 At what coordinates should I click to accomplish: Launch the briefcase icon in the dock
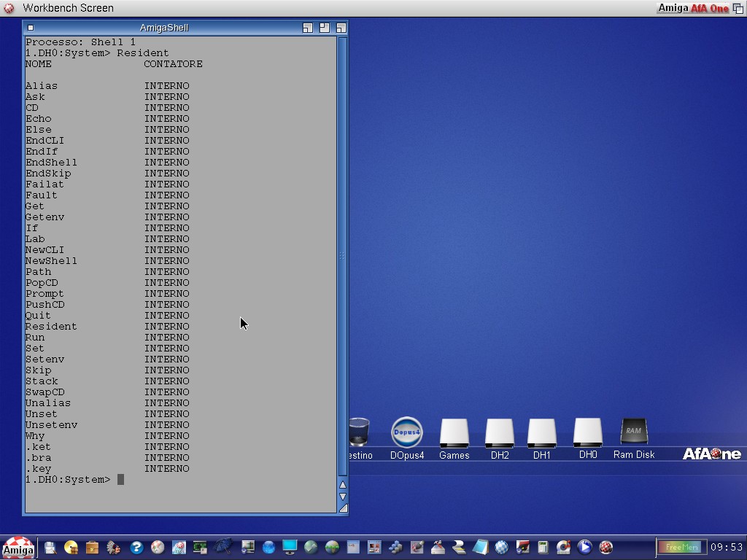coord(92,547)
